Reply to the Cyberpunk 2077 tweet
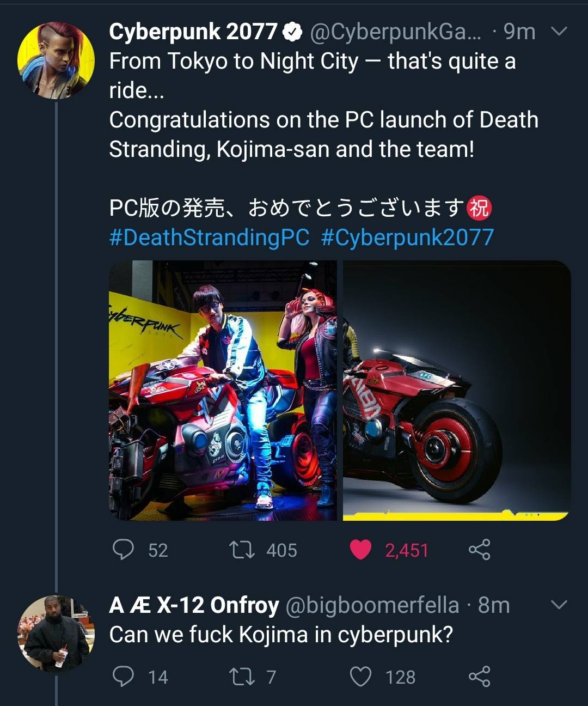The height and width of the screenshot is (706, 588). click(123, 550)
